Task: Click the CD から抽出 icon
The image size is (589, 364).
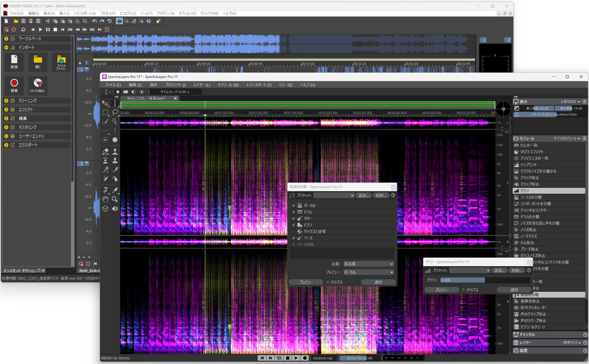Action: click(38, 85)
